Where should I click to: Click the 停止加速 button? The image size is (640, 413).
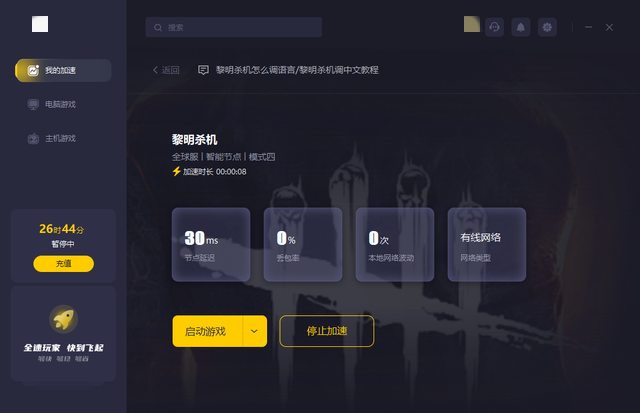click(x=327, y=331)
